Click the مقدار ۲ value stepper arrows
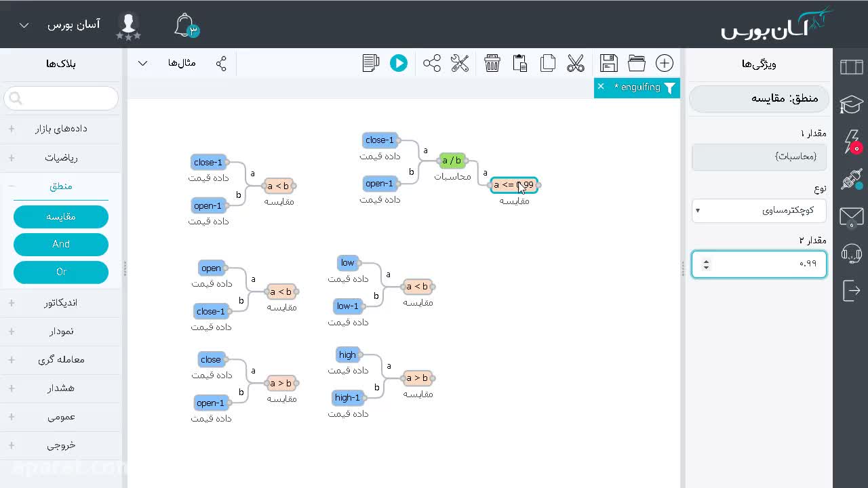The image size is (868, 488). click(x=706, y=264)
